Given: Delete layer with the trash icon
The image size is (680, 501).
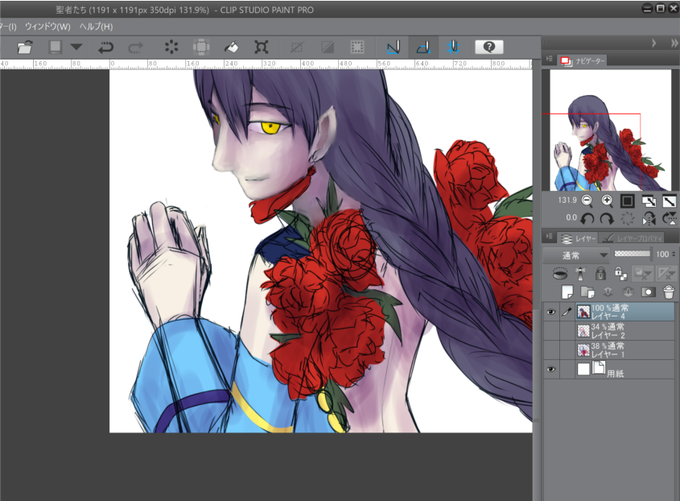Looking at the screenshot, I should (x=669, y=292).
